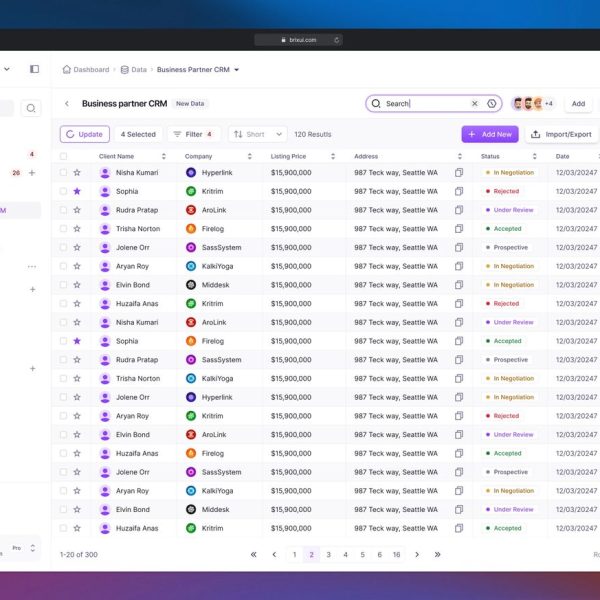Clear the search field with the X icon
600x600 pixels.
(x=474, y=103)
